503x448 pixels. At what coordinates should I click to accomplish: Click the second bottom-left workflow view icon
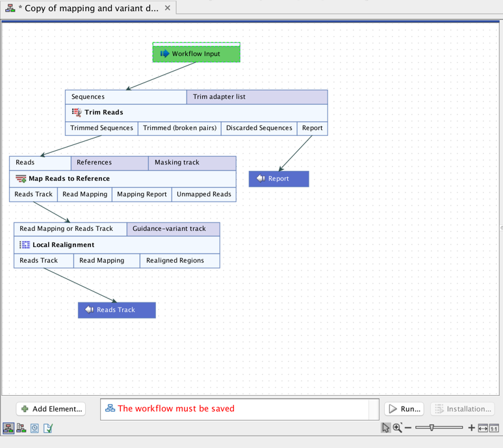point(21,428)
